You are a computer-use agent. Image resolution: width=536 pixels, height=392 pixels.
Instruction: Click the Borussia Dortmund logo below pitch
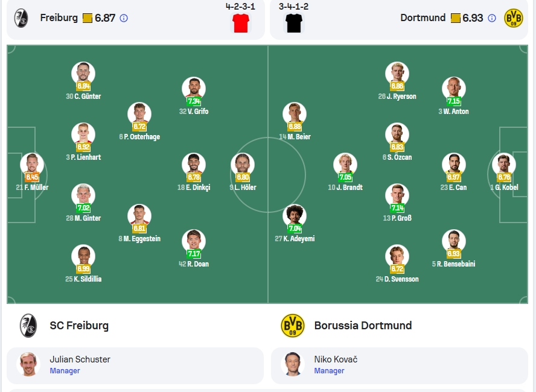(x=293, y=326)
